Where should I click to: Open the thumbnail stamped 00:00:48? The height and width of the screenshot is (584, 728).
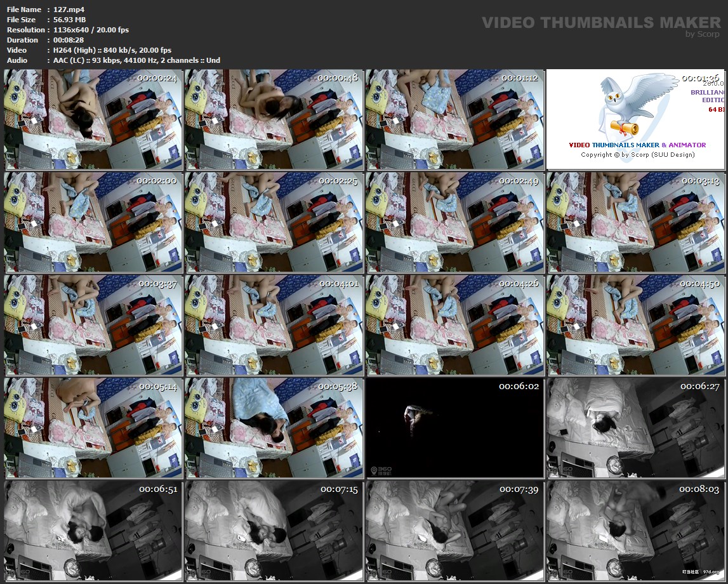[x=274, y=119]
